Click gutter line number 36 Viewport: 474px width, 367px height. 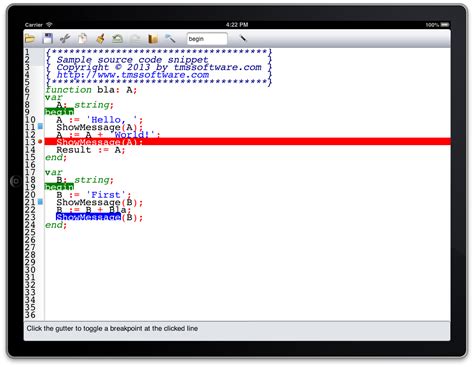(x=30, y=315)
